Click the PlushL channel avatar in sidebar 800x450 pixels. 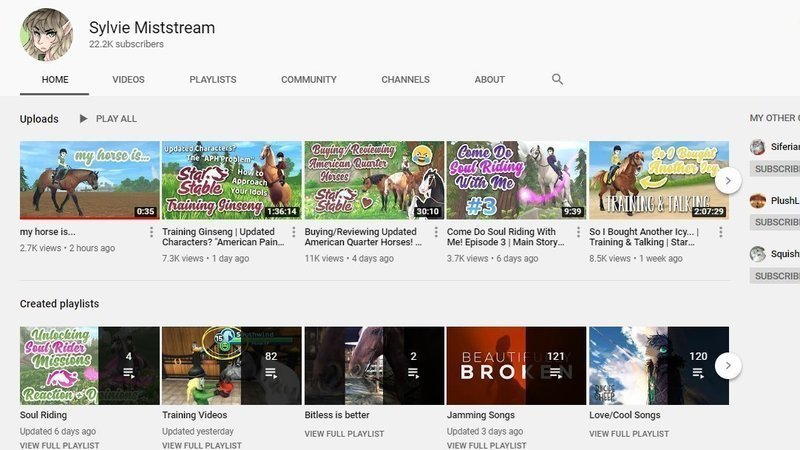(758, 201)
